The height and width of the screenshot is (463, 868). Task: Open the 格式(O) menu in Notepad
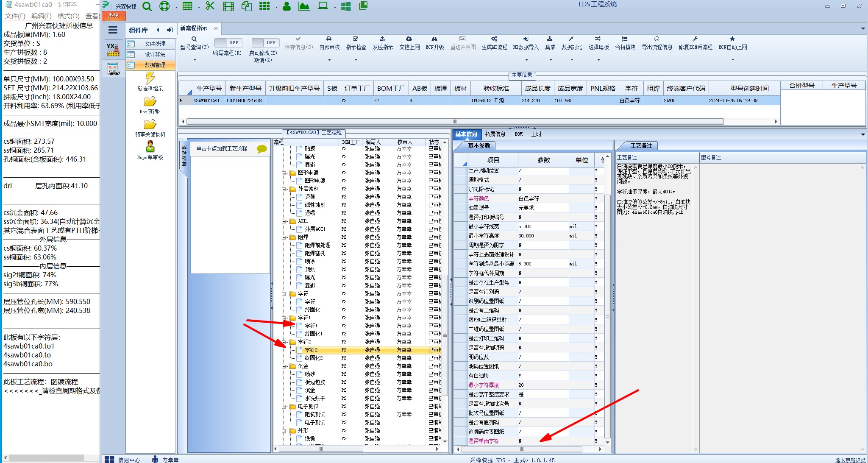(x=68, y=16)
